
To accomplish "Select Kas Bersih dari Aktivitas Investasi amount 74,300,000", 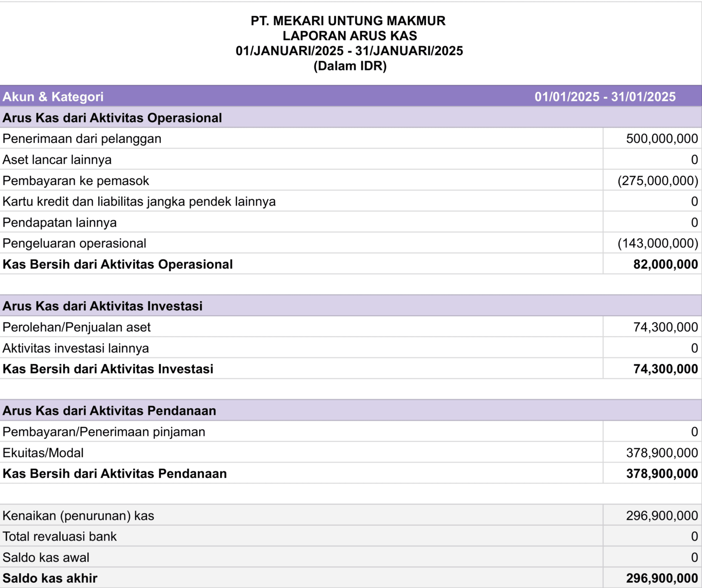I will pos(665,369).
